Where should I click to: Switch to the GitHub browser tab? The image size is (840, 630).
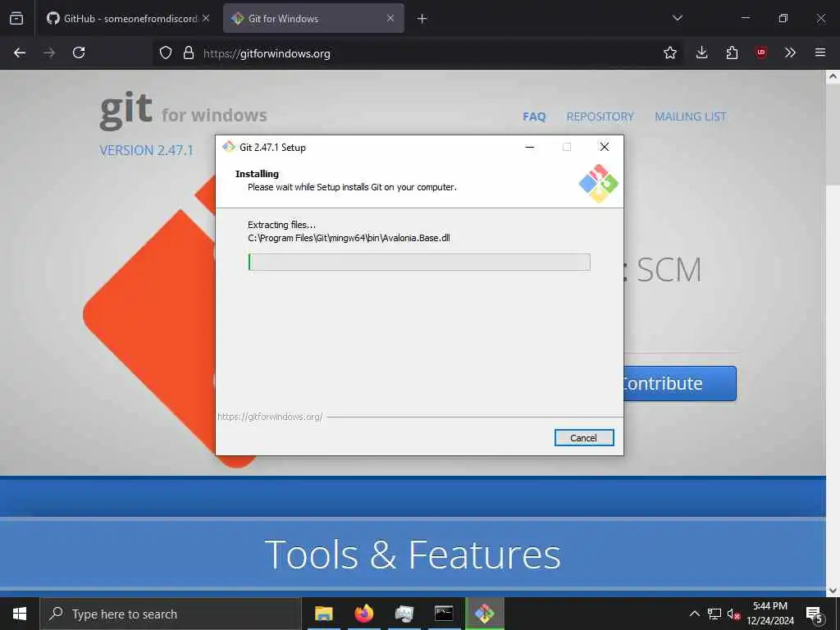(122, 19)
